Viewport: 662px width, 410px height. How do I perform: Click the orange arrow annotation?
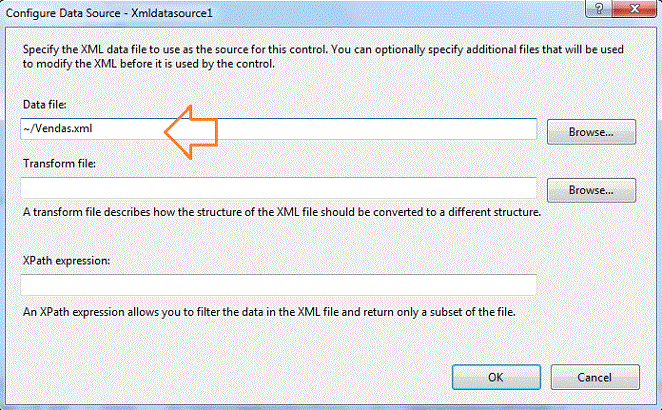point(191,132)
